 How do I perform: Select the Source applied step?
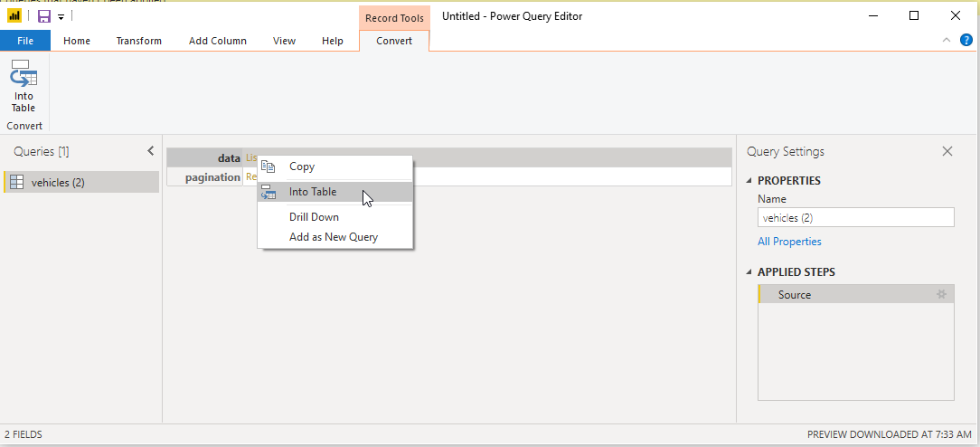click(x=855, y=294)
